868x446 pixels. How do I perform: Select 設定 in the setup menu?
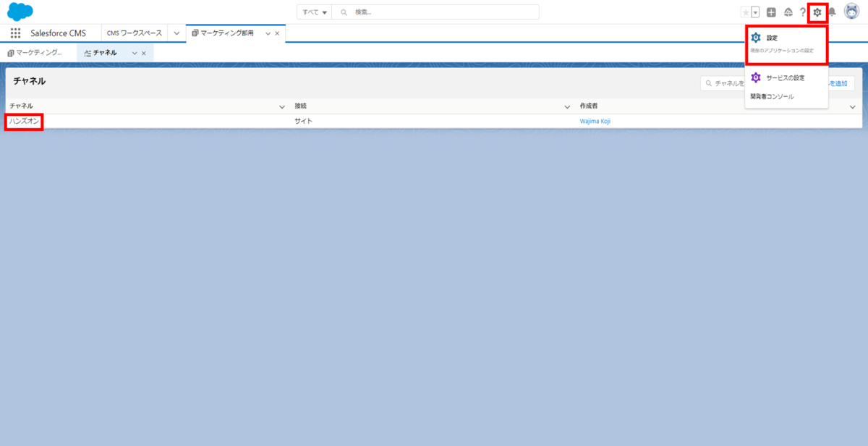pos(786,43)
